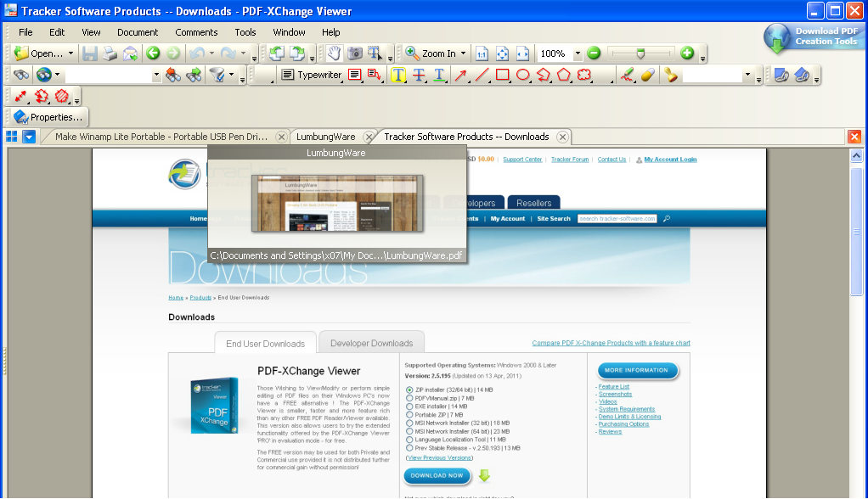
Task: Select the Strikeout Text tool
Action: tap(420, 74)
